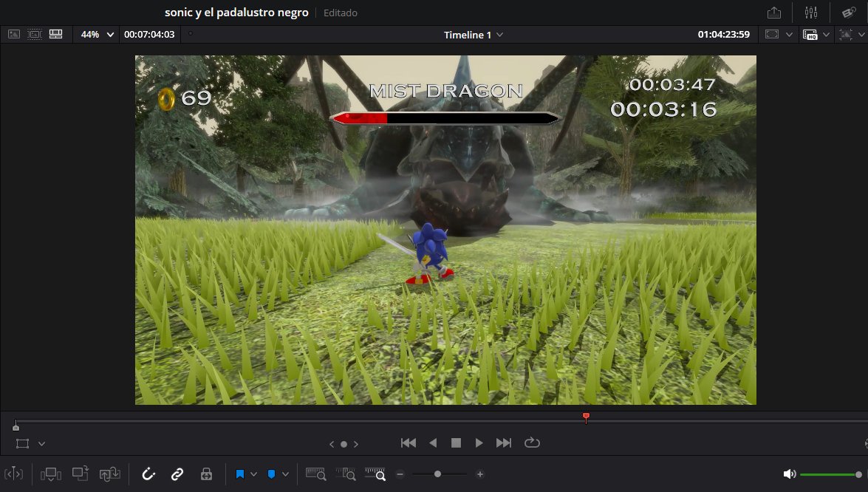Switch to source viewer mode icon

tap(14, 34)
